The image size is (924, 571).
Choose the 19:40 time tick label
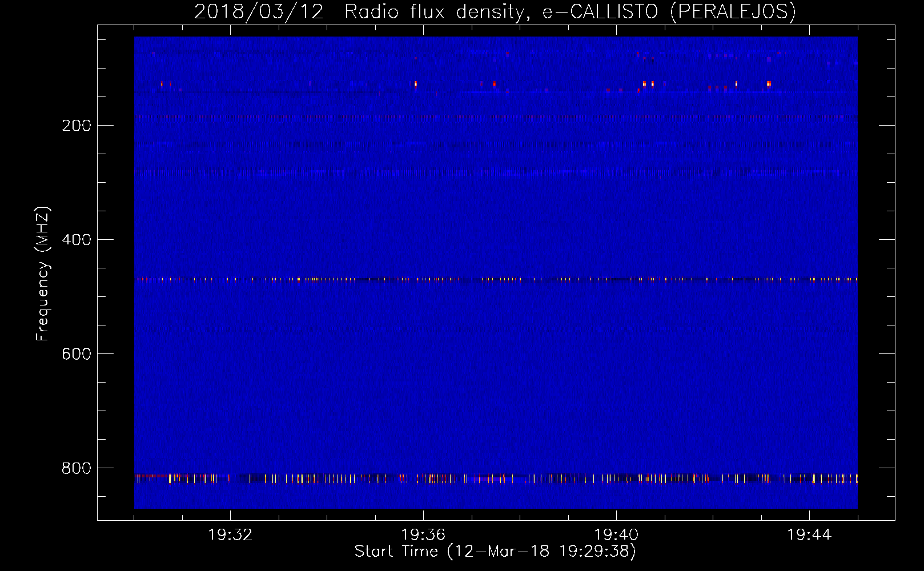[616, 535]
